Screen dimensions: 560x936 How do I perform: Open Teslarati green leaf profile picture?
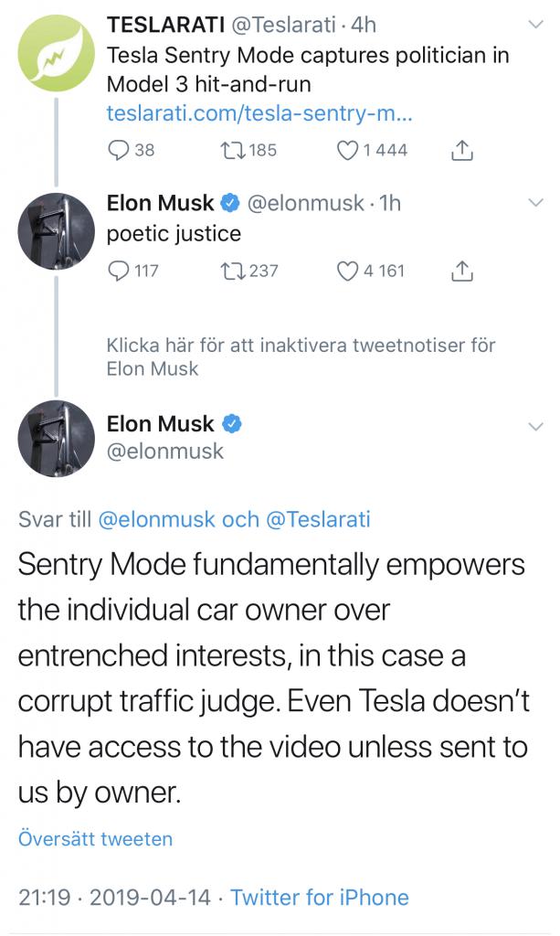click(x=56, y=53)
